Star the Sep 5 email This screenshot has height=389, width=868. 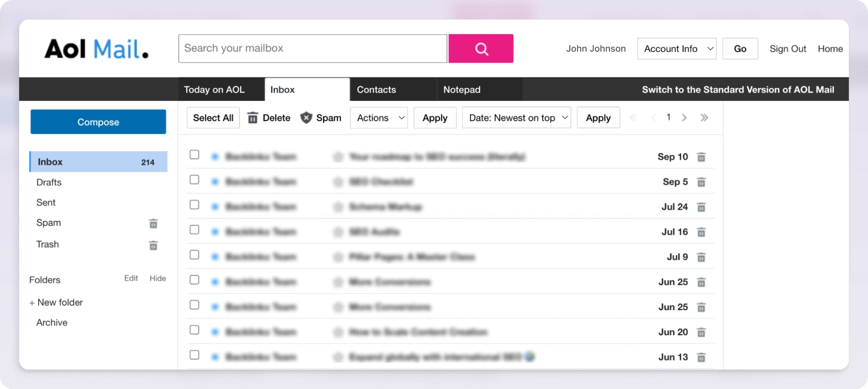(338, 182)
